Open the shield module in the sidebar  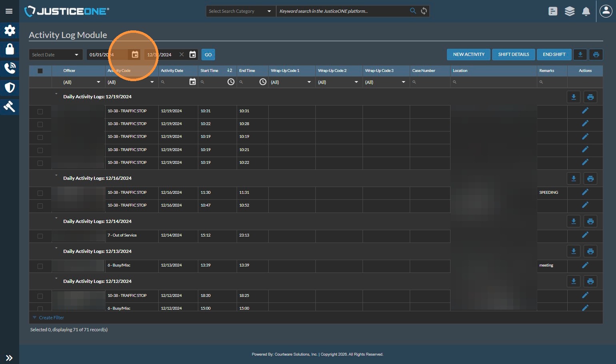pyautogui.click(x=10, y=88)
